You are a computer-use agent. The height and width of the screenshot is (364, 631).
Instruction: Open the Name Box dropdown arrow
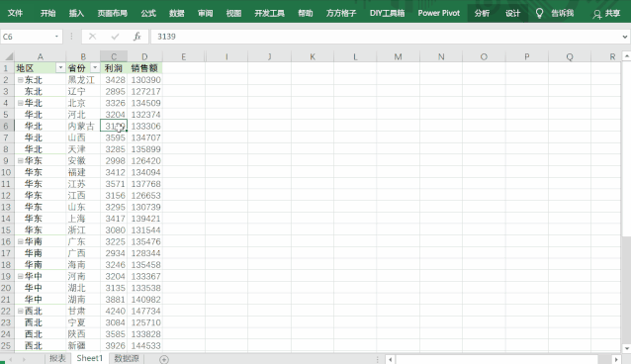(56, 37)
